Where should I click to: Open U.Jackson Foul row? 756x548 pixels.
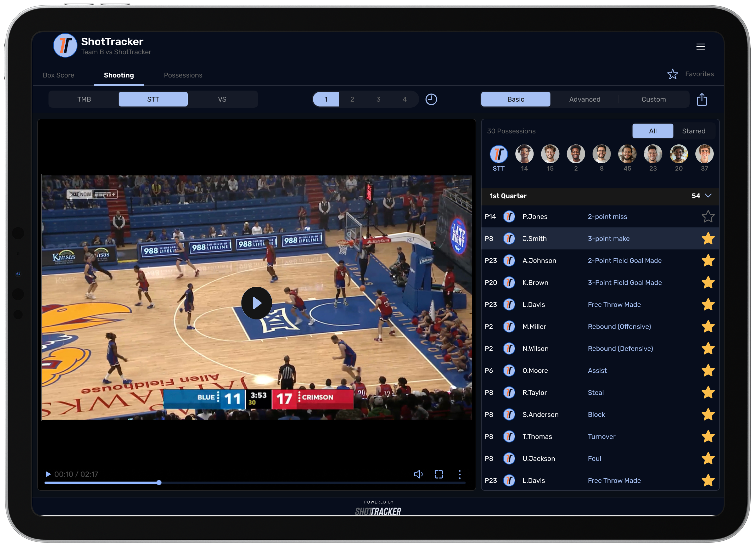(600, 458)
